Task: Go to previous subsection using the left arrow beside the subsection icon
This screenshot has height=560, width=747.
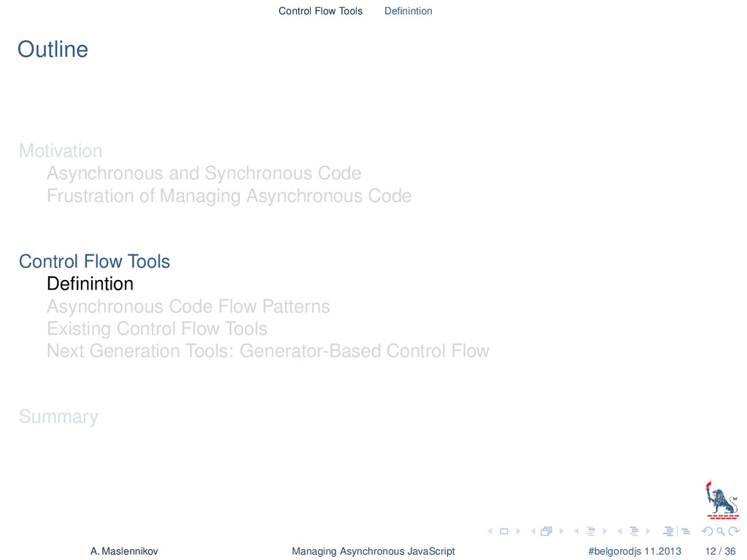Action: (x=576, y=532)
